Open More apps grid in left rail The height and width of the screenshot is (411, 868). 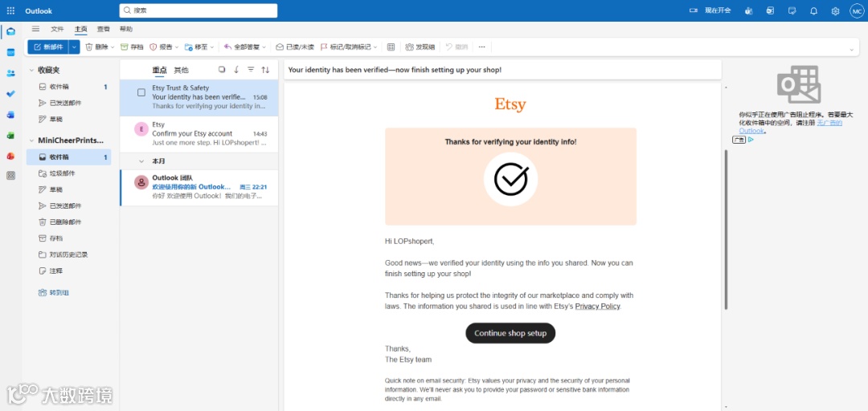pyautogui.click(x=10, y=175)
